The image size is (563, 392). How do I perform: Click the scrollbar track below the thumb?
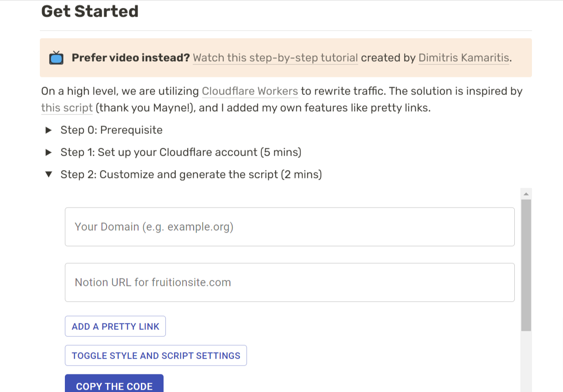point(525,361)
